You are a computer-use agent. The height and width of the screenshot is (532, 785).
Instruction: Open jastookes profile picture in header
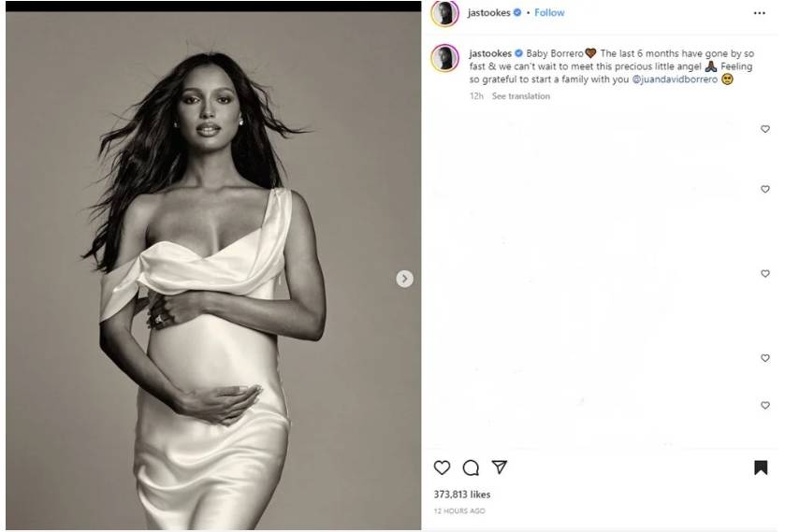coord(444,12)
